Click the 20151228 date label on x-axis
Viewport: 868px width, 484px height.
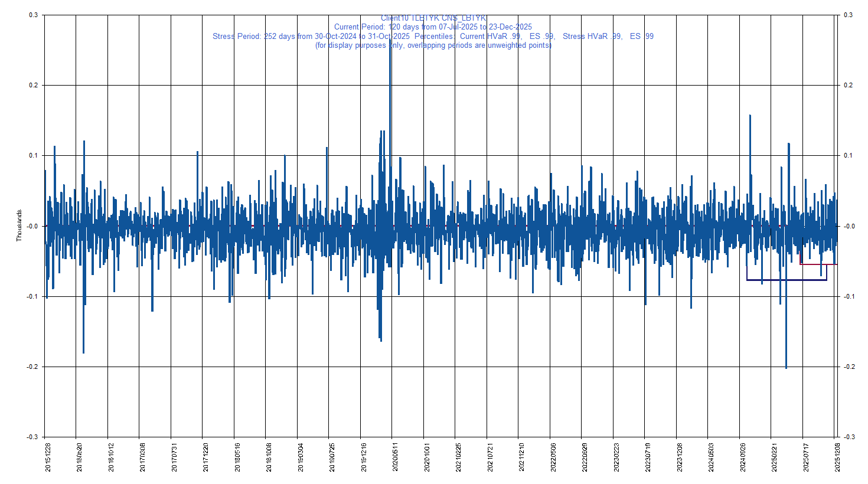click(48, 457)
